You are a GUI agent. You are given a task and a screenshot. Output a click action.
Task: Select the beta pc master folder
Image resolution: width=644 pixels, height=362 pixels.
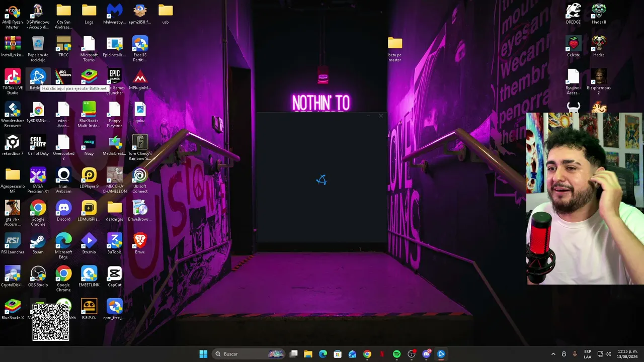[x=395, y=49]
